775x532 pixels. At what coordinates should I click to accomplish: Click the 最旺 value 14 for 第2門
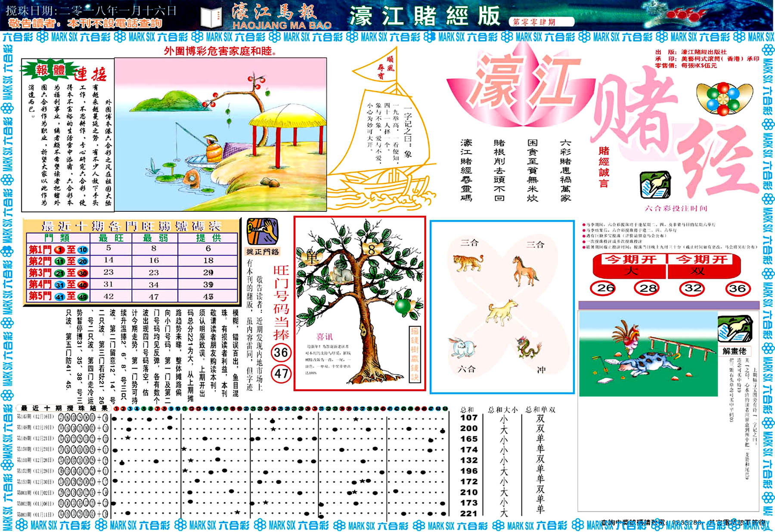pyautogui.click(x=108, y=260)
